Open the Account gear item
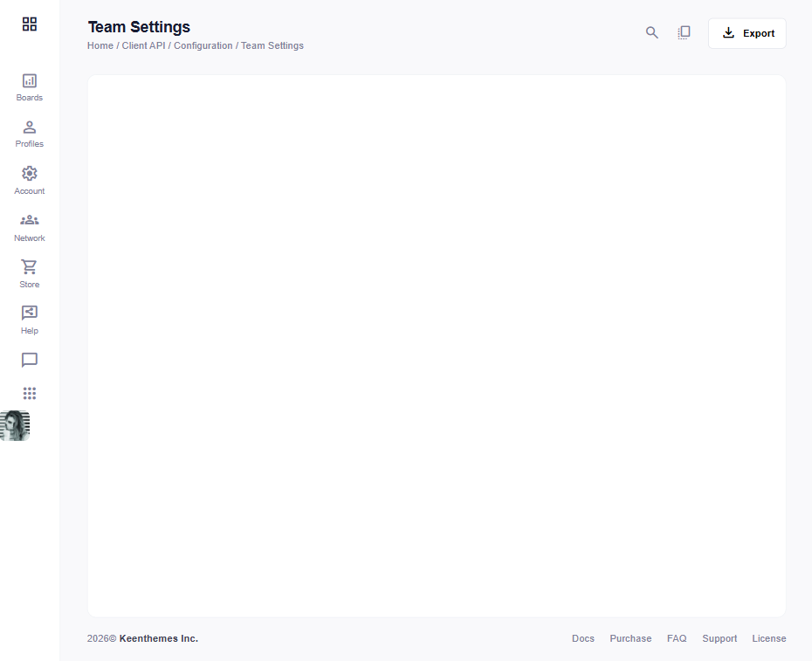 pyautogui.click(x=30, y=181)
